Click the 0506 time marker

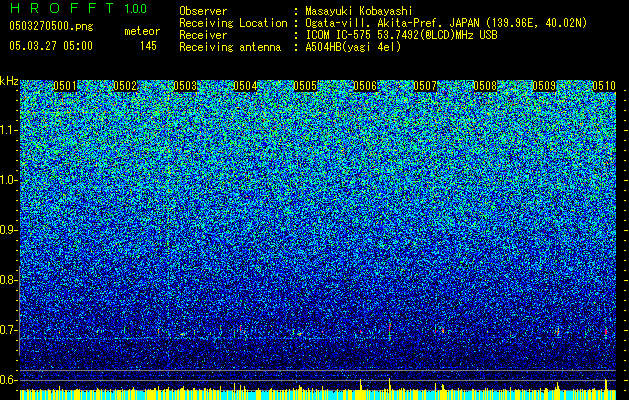click(x=365, y=86)
